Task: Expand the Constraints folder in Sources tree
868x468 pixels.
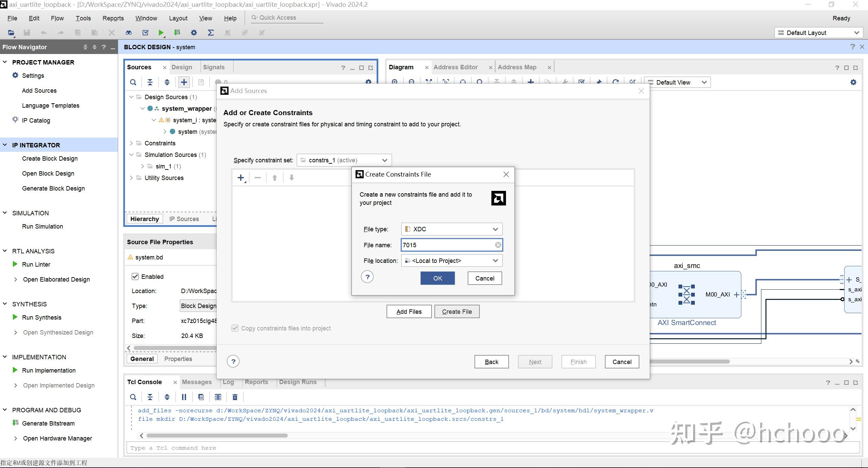Action: click(x=131, y=143)
